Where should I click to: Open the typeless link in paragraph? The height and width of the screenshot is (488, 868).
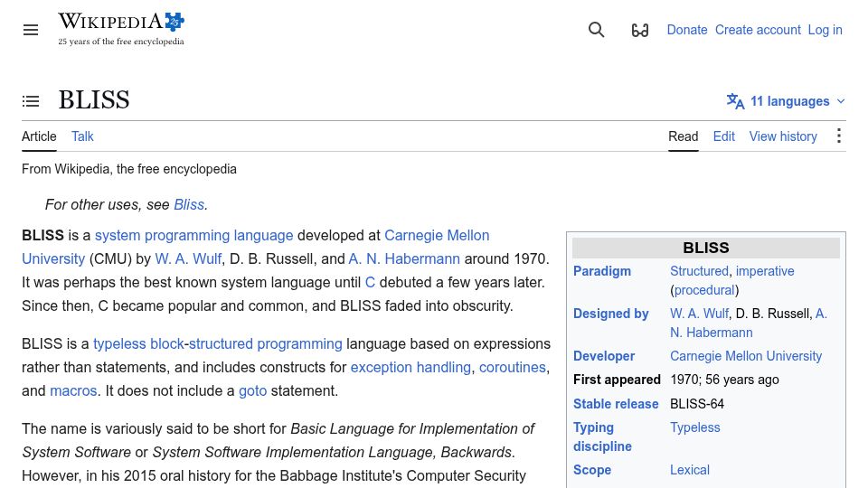(x=119, y=344)
